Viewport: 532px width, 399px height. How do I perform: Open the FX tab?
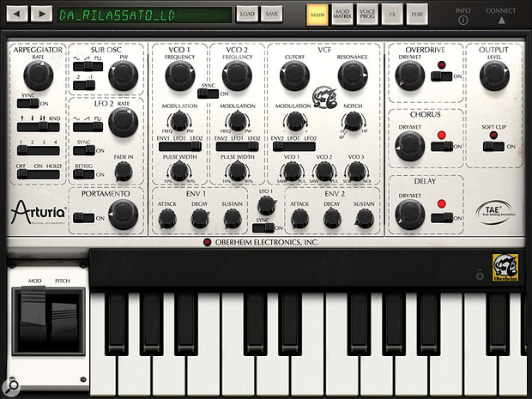pyautogui.click(x=392, y=15)
